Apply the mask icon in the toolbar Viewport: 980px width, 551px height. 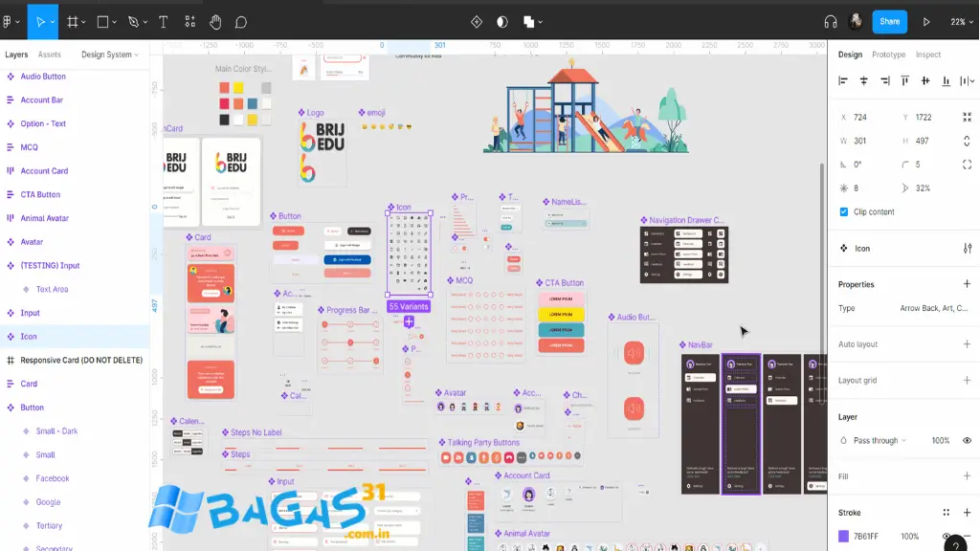tap(502, 20)
